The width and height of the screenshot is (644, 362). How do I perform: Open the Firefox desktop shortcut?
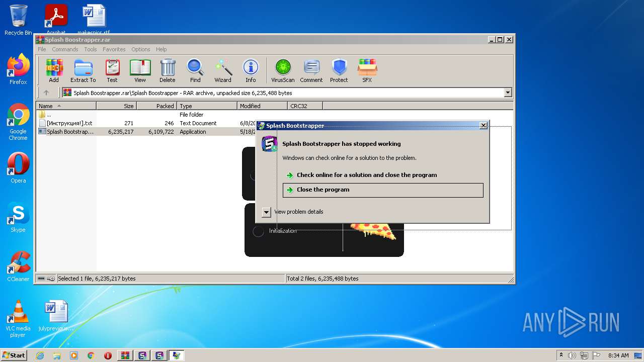coord(18,69)
